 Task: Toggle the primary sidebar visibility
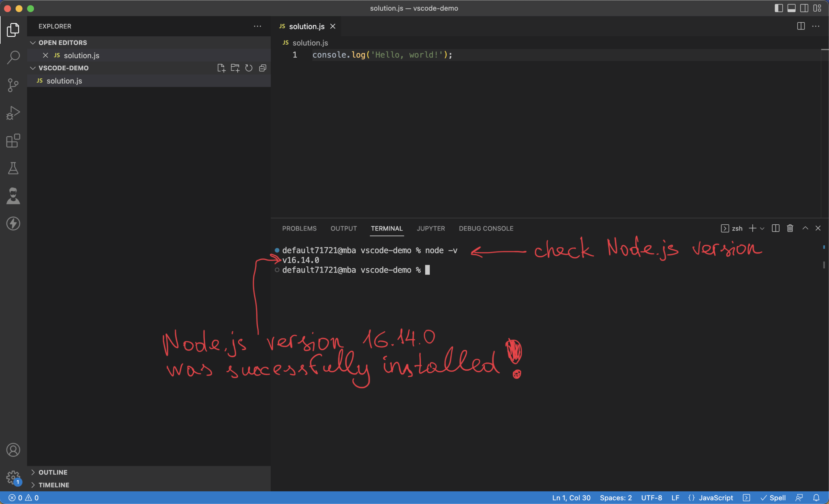click(778, 8)
